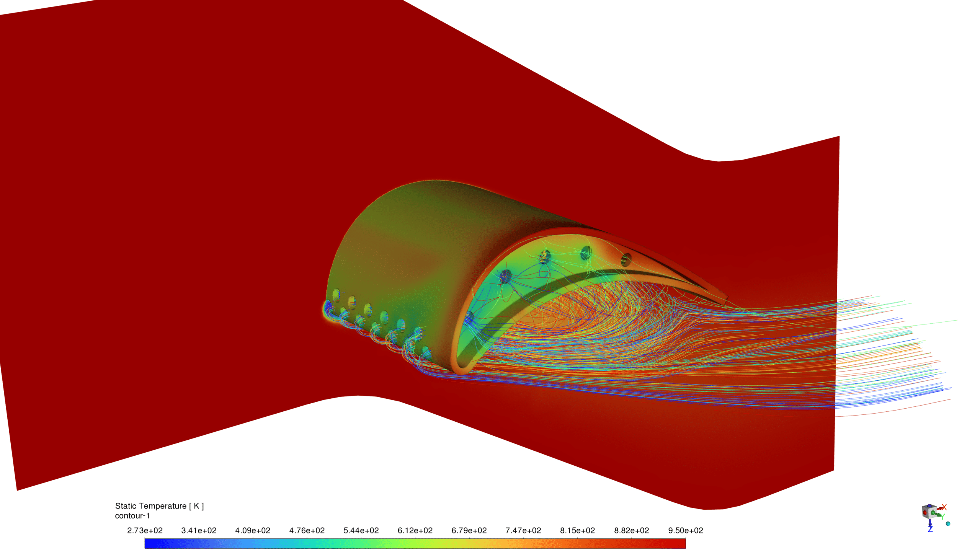Select the Static Temperature [ K ] colormap title
980x551 pixels.
tap(159, 506)
